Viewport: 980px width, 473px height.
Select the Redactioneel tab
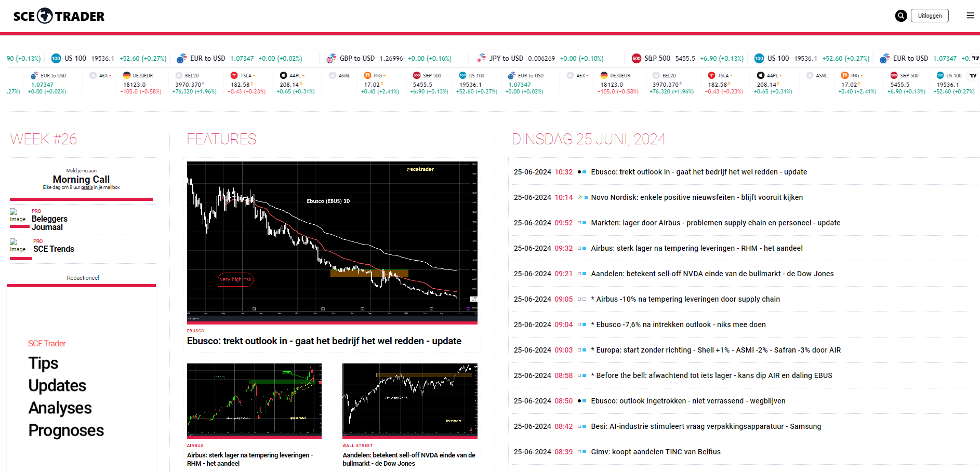coord(83,278)
